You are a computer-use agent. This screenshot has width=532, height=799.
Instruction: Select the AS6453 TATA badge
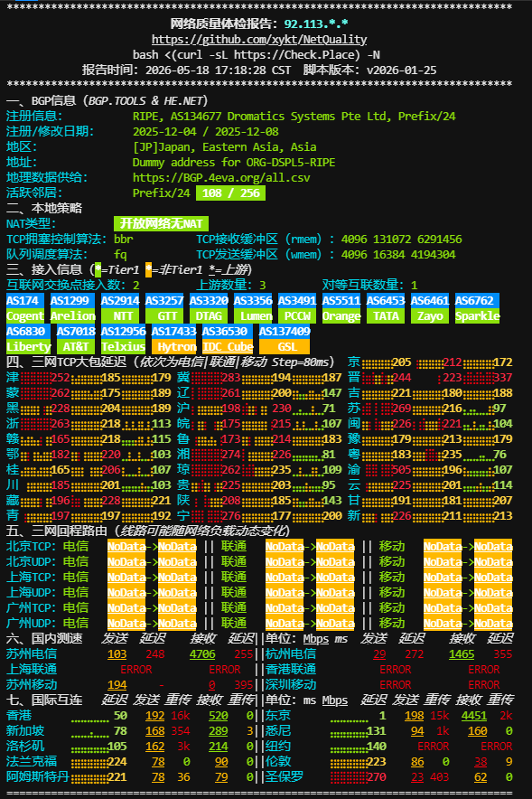click(x=386, y=308)
